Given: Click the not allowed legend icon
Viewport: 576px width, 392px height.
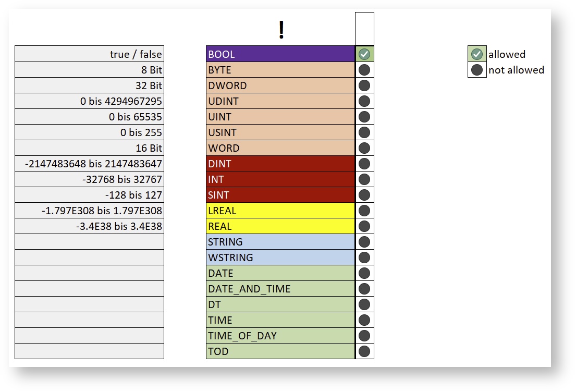Looking at the screenshot, I should coord(477,70).
